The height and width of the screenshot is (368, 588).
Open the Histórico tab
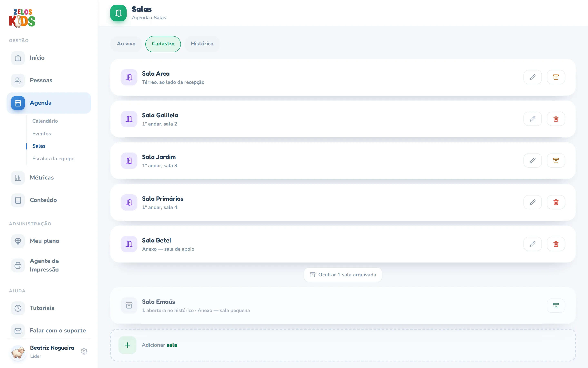(x=202, y=44)
